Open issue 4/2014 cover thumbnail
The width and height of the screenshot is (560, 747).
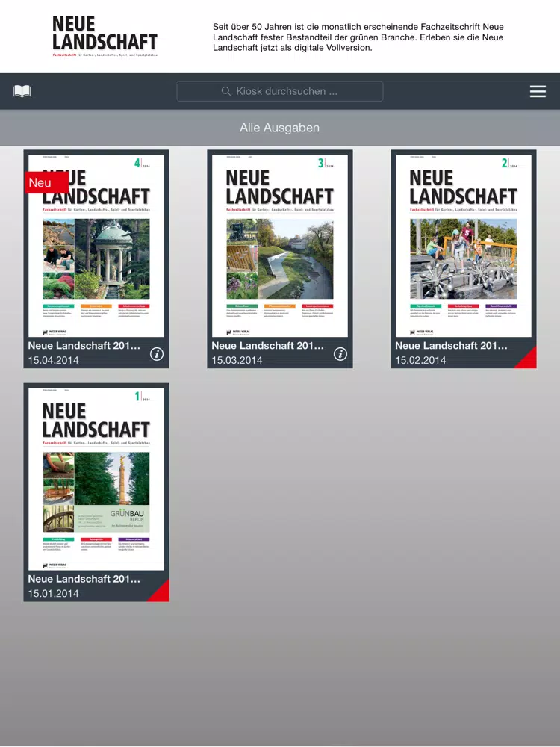point(96,245)
